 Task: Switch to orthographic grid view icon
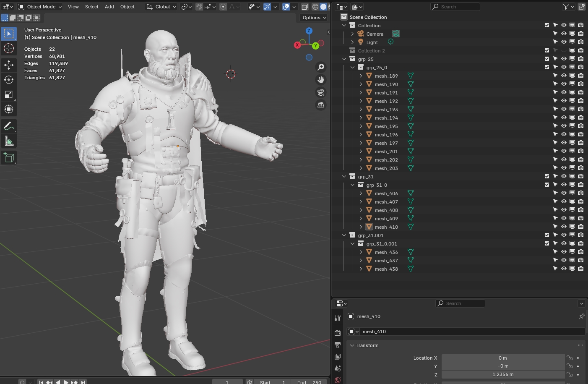tap(321, 105)
